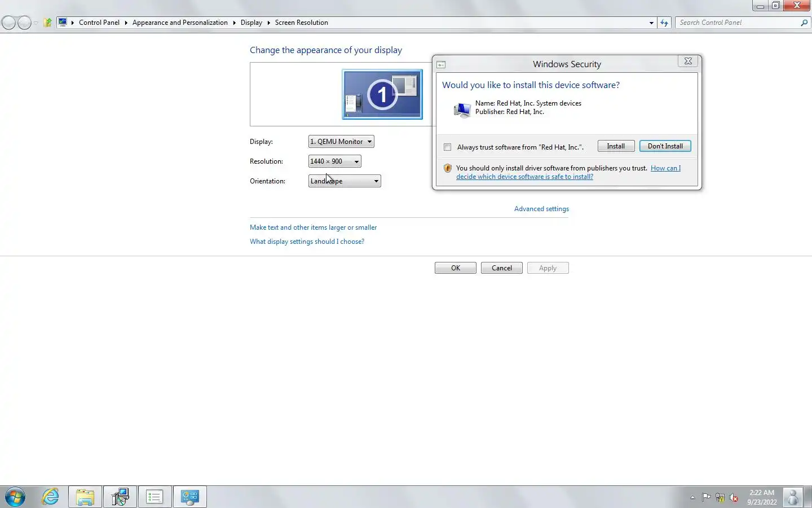Navigate to Control Panel breadcrumb
Screen dimensions: 812x508
click(x=99, y=23)
